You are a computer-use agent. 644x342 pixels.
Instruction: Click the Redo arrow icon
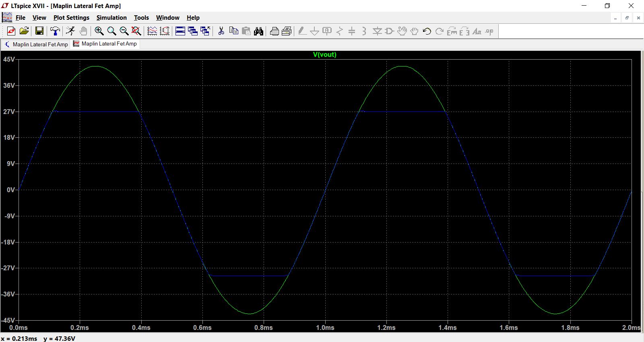[439, 31]
